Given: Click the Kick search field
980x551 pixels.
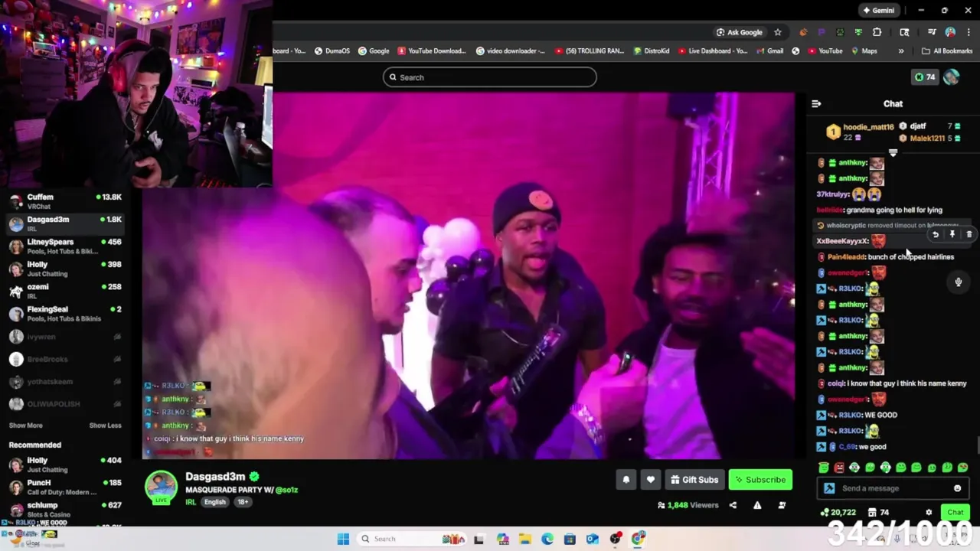Looking at the screenshot, I should click(x=490, y=77).
